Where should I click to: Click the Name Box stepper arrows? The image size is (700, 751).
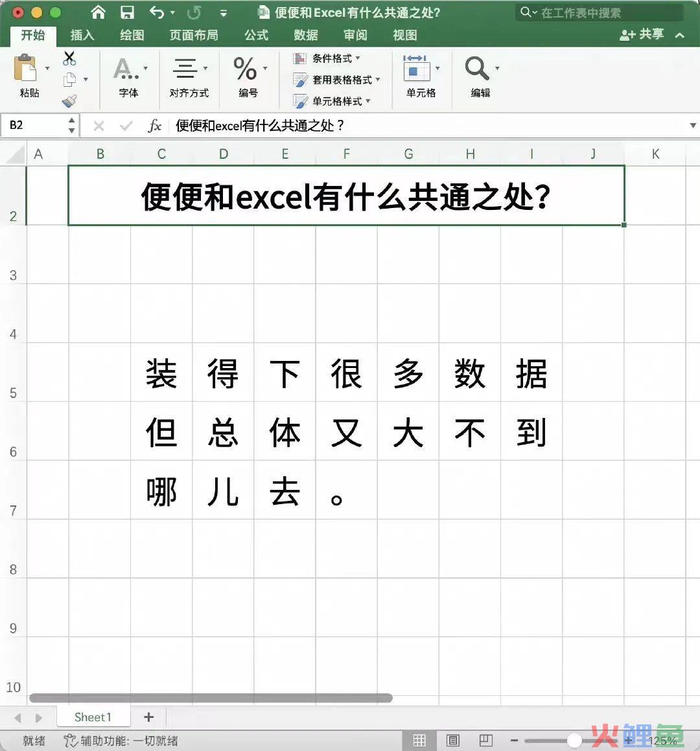(x=71, y=126)
